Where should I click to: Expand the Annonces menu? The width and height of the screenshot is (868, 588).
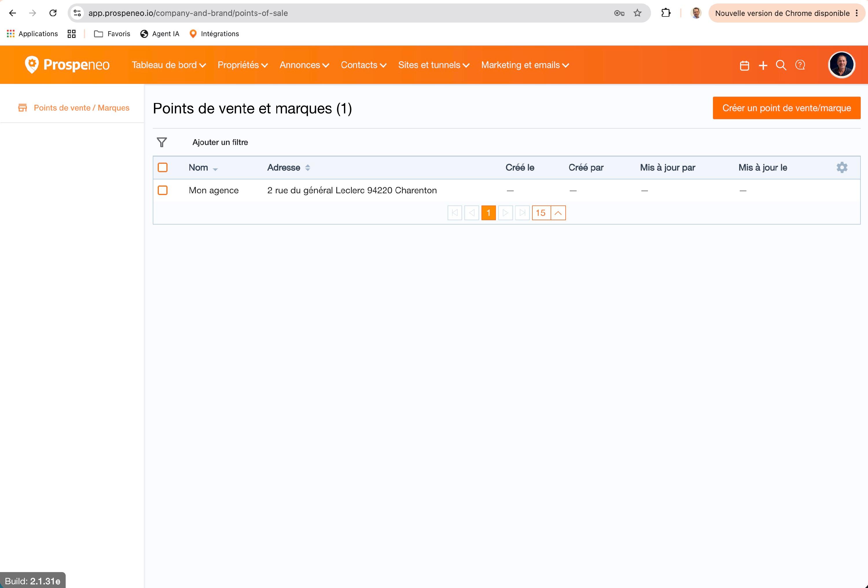(x=304, y=65)
